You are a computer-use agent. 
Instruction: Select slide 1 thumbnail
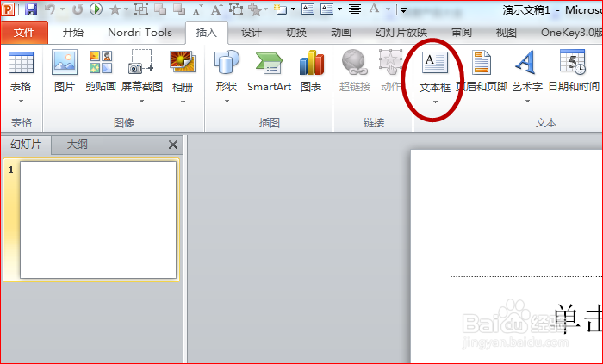click(x=98, y=220)
